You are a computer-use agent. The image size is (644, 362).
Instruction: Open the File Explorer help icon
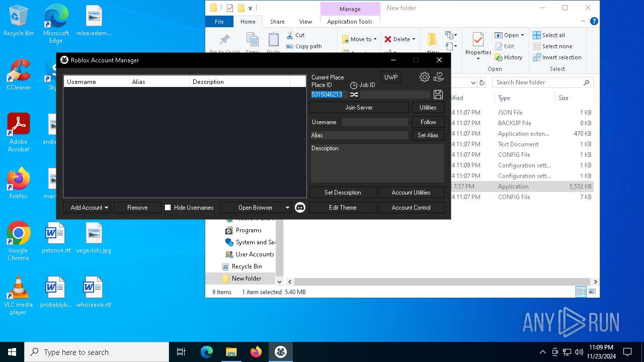(x=594, y=21)
